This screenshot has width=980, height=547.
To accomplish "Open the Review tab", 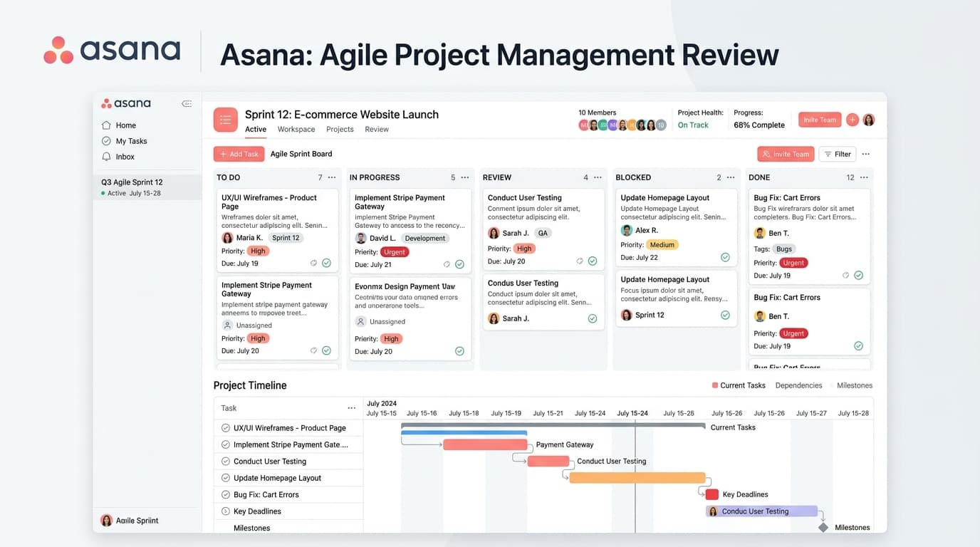I will 377,129.
